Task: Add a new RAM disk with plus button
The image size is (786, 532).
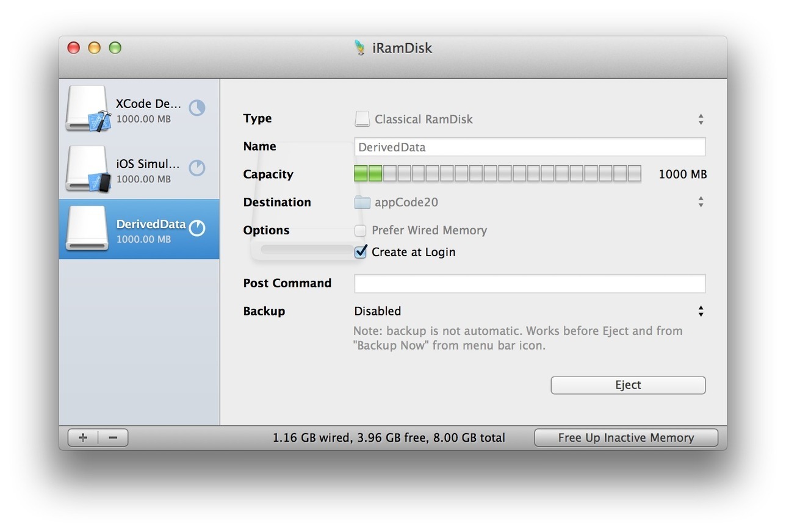Action: click(x=83, y=437)
